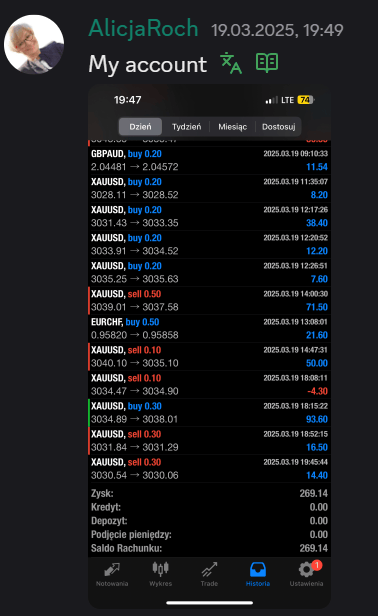Select the Dzień period segment
Image resolution: width=378 pixels, height=616 pixels.
tap(140, 126)
